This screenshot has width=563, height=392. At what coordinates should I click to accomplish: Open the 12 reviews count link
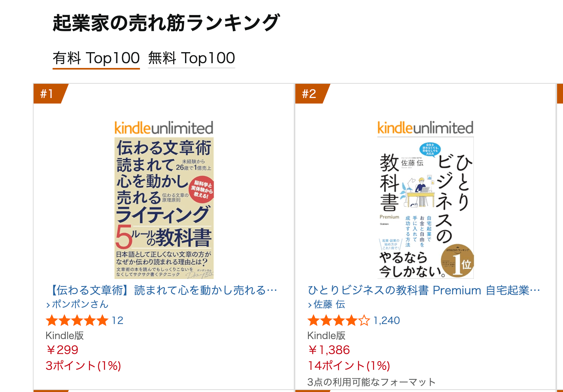[x=117, y=320]
